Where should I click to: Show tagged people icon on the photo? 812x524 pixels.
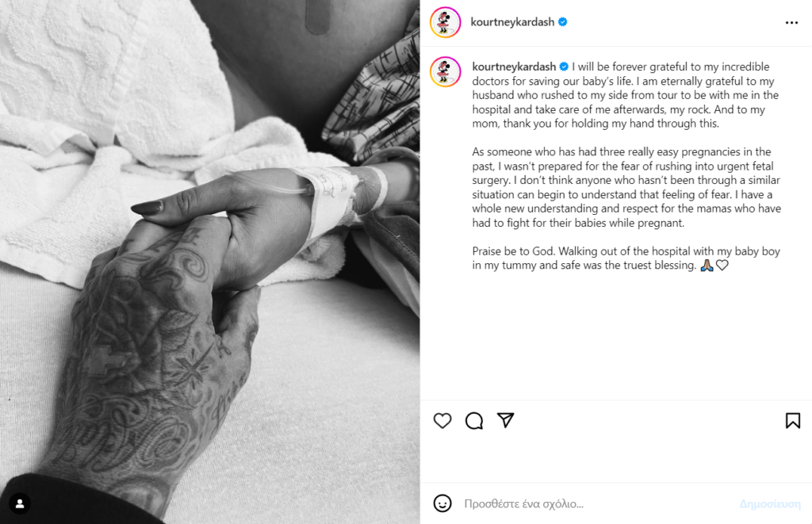20,503
